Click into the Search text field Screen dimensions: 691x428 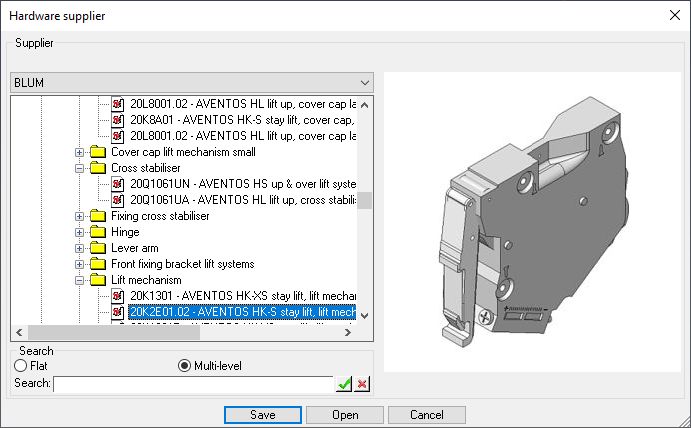point(192,384)
